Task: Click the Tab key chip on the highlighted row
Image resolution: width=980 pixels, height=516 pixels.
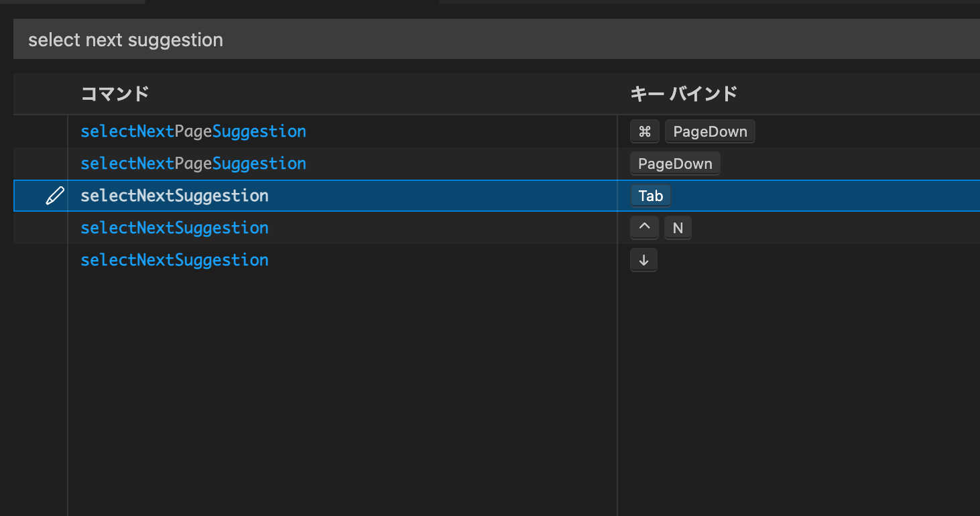Action: 650,196
